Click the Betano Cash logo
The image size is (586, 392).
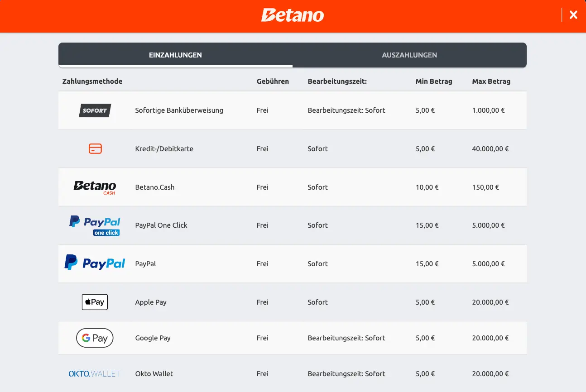95,187
